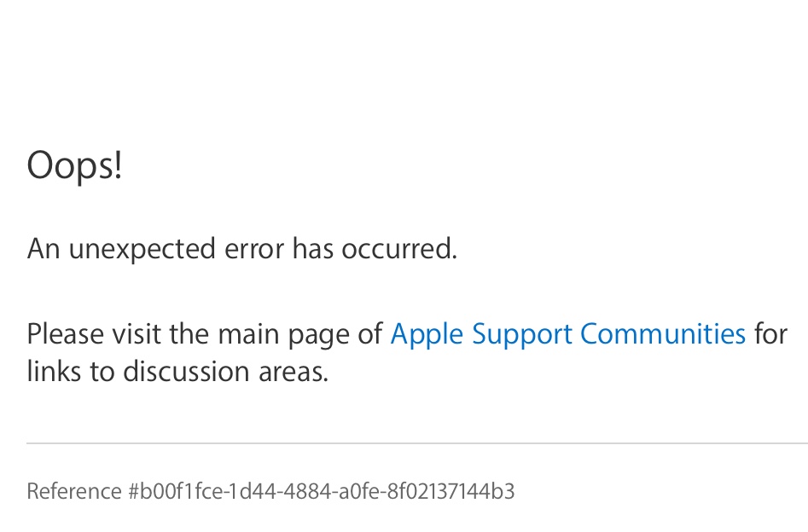Click the unexpected error message sentence
Viewport: 808px width, 532px height.
point(242,249)
